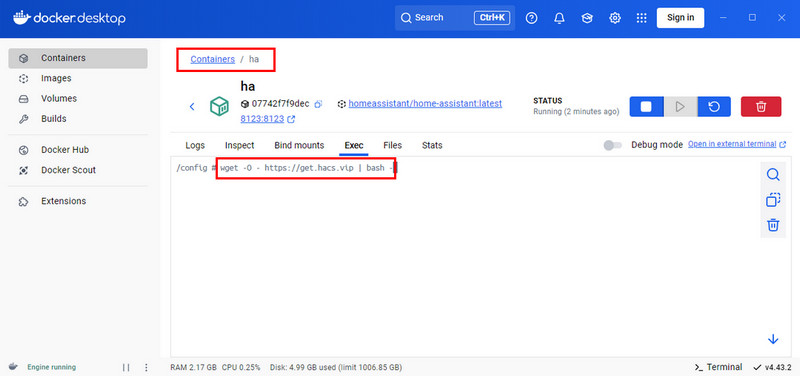Click the Sign in button

[x=680, y=18]
